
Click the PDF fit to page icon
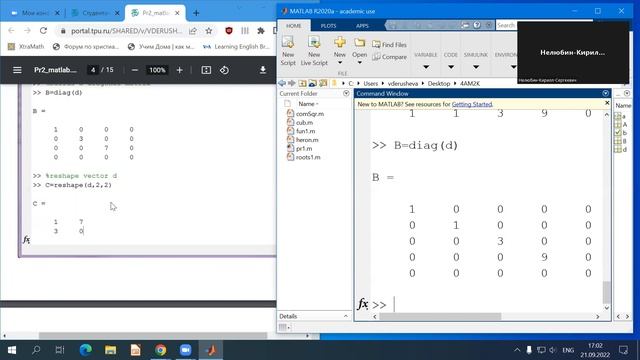coord(206,70)
